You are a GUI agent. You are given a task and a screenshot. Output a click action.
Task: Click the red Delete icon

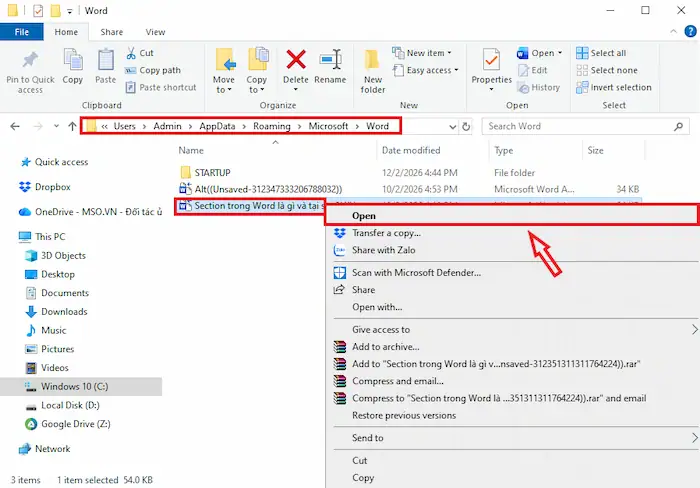click(296, 60)
